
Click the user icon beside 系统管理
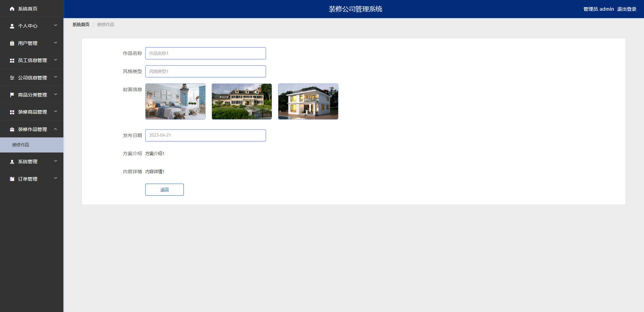click(12, 162)
